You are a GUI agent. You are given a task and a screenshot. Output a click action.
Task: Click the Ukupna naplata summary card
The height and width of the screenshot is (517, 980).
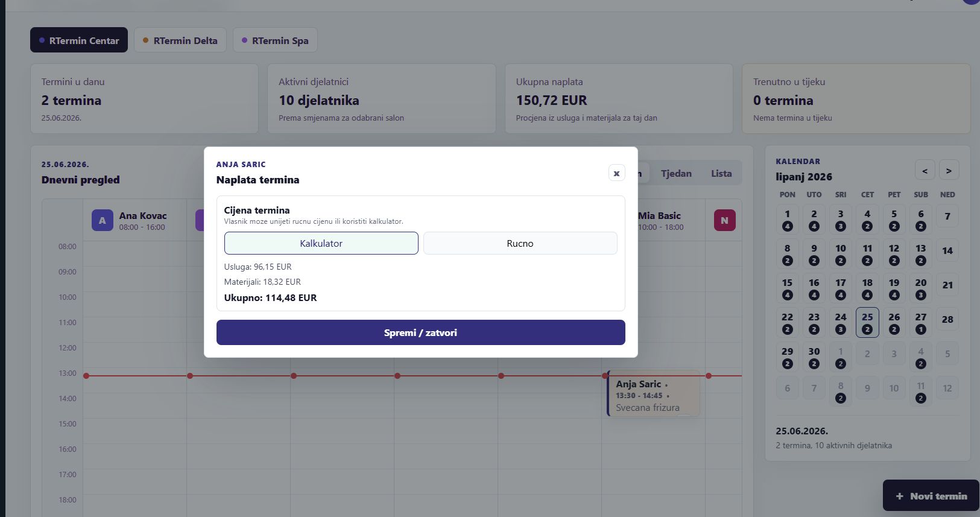(619, 99)
